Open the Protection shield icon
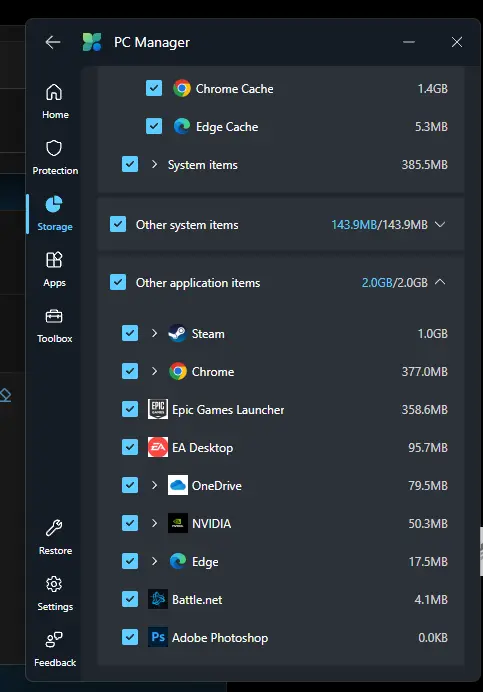 [54, 148]
